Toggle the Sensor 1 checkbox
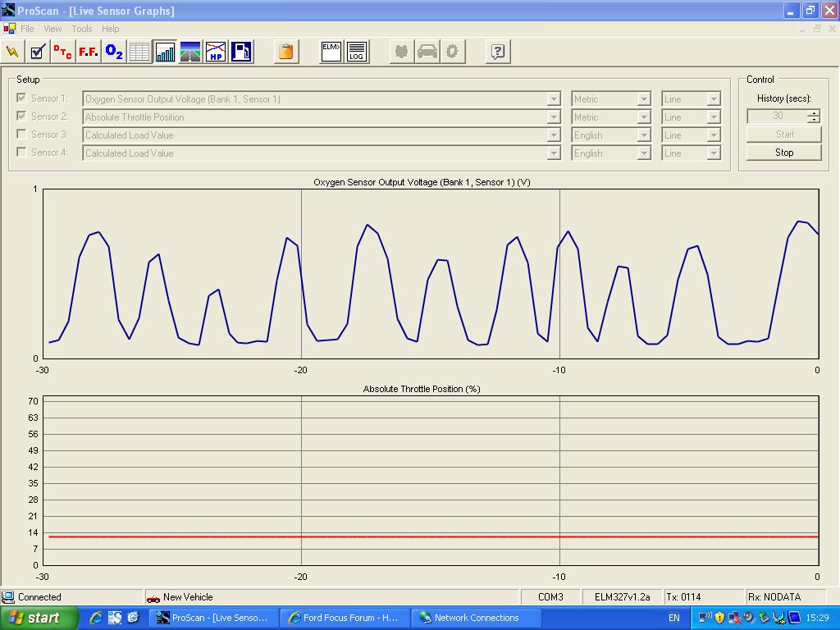The width and height of the screenshot is (840, 630). (x=22, y=98)
